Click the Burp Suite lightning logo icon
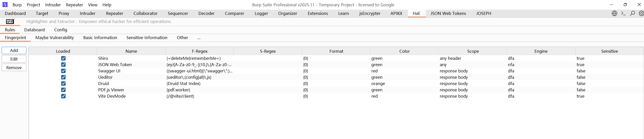 point(5,5)
